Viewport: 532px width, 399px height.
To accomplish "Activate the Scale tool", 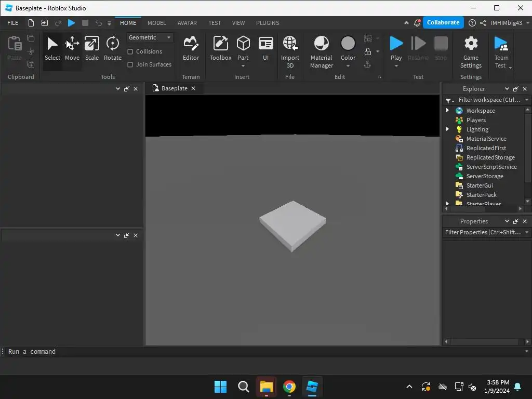I will click(91, 49).
